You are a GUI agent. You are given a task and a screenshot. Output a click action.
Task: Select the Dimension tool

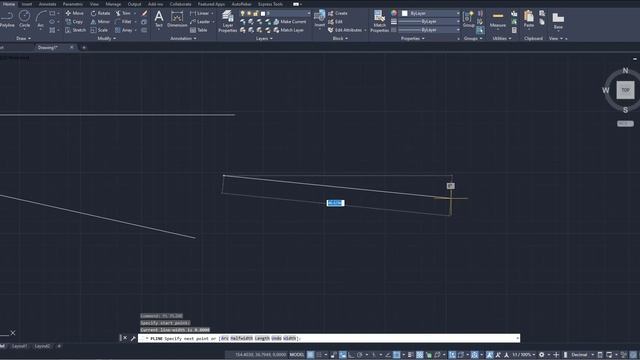(x=177, y=19)
